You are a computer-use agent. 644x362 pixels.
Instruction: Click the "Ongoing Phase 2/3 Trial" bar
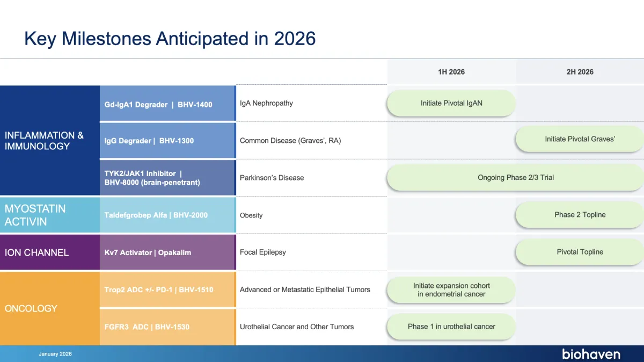514,177
